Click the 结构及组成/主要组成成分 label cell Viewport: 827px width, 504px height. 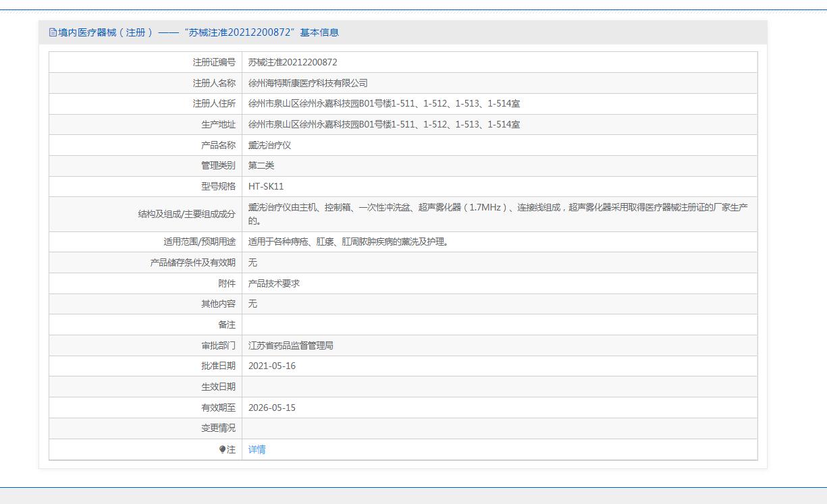[x=145, y=215]
